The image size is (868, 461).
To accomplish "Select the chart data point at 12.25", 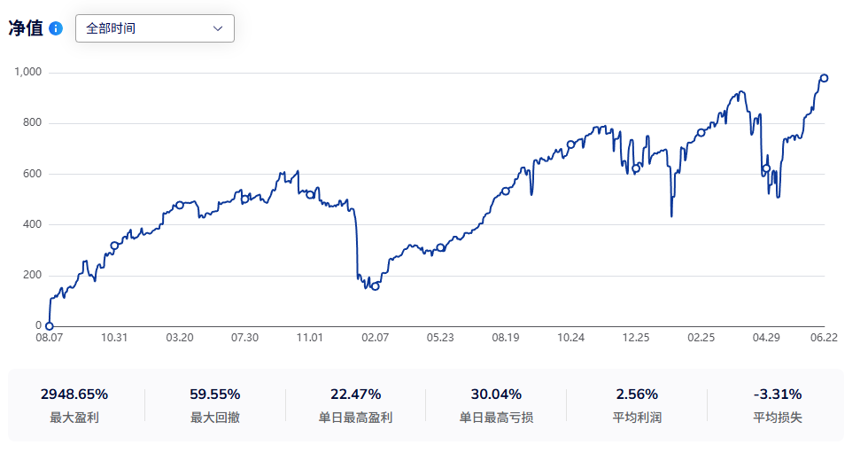I will [x=636, y=168].
